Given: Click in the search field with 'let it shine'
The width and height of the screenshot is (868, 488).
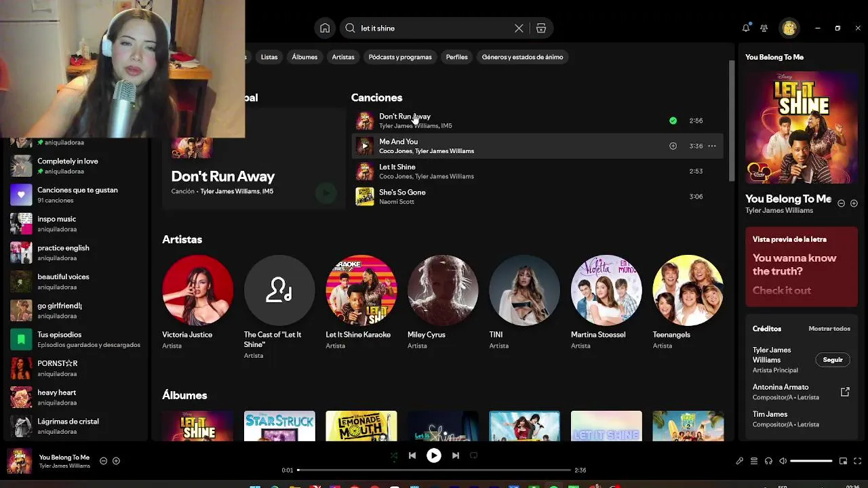Looking at the screenshot, I should pyautogui.click(x=434, y=28).
